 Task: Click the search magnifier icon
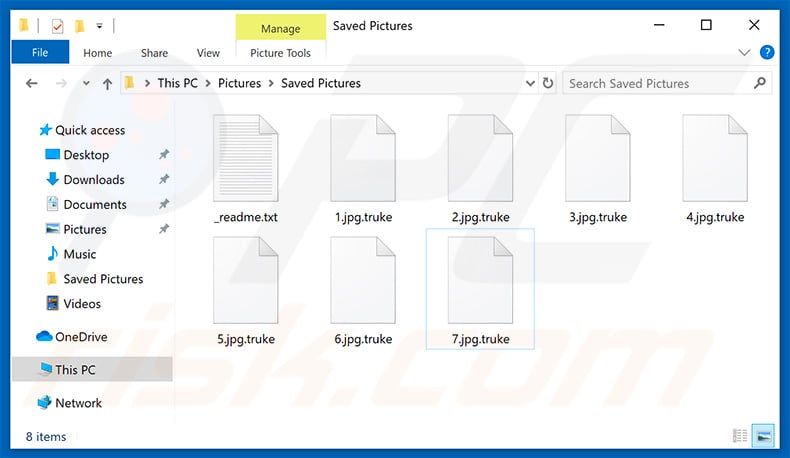759,83
